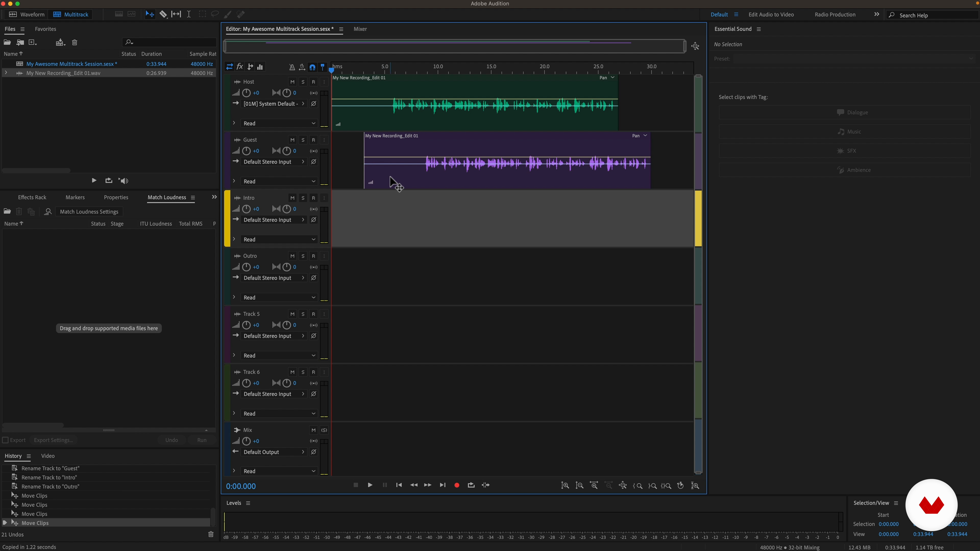The image size is (980, 551).
Task: Mute the Host track
Action: 292,82
